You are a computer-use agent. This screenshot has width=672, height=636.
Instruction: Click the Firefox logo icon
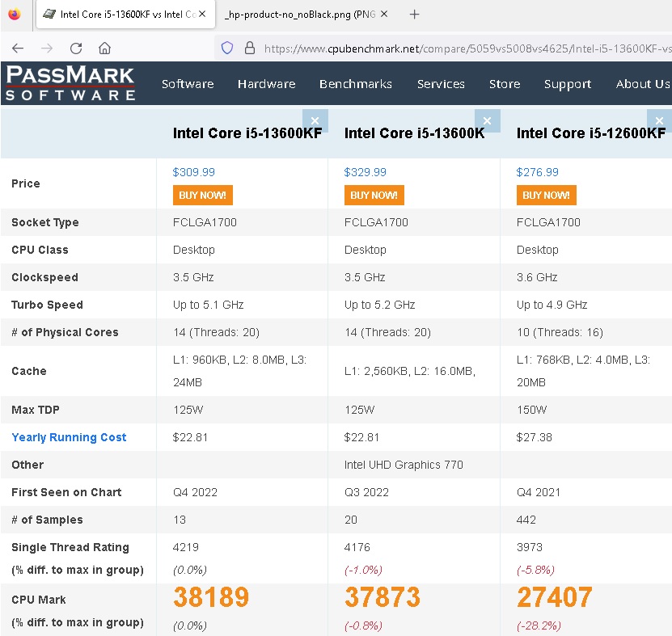[x=15, y=14]
